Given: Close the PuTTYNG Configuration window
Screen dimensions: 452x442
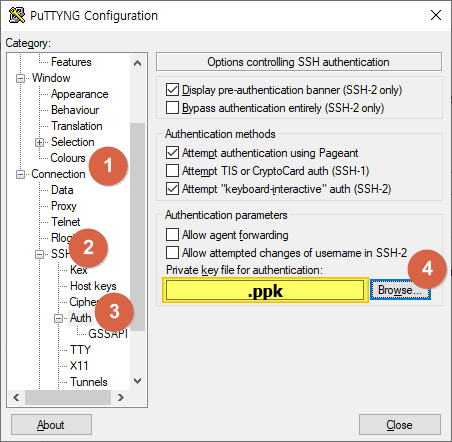Looking at the screenshot, I should [436, 15].
